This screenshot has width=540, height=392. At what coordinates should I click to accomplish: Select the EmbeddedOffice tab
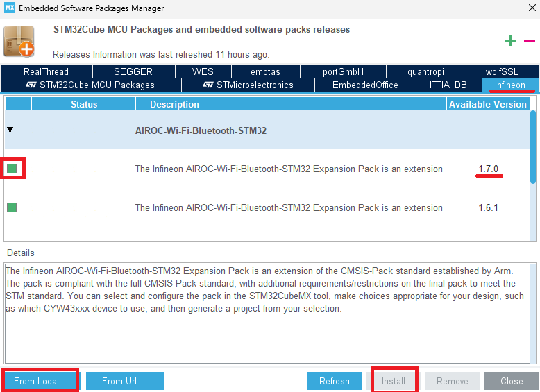[365, 85]
